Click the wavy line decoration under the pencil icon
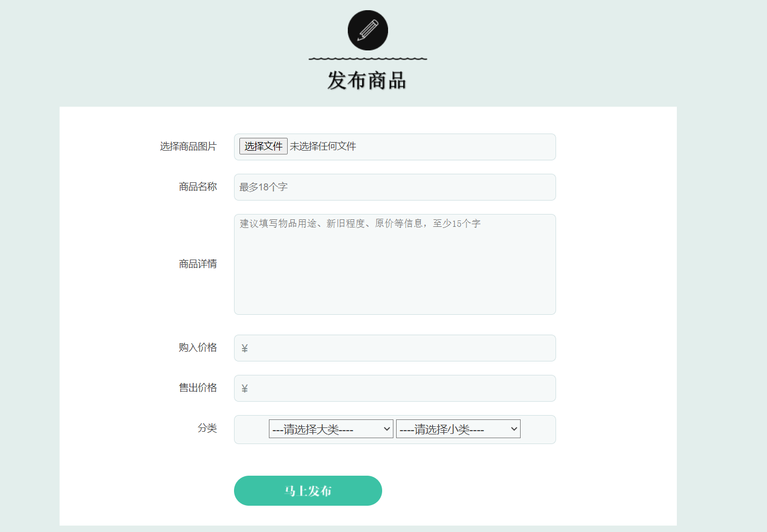The image size is (767, 532). (367, 59)
